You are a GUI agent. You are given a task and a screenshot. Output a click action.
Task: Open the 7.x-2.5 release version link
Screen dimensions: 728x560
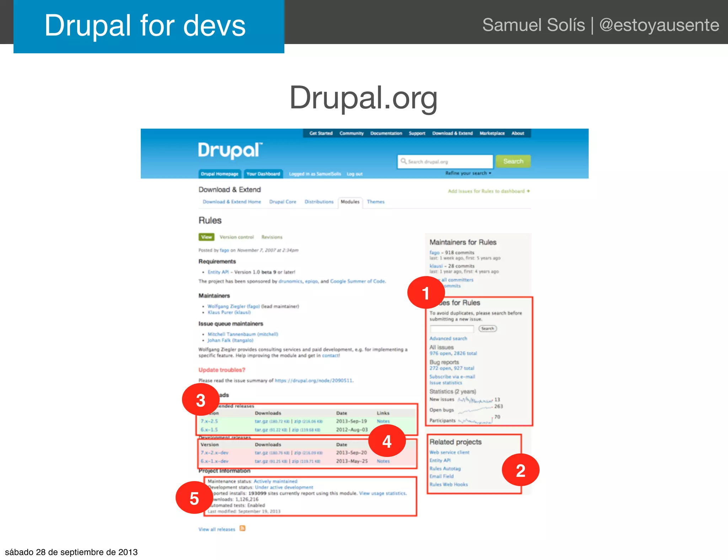pos(209,421)
